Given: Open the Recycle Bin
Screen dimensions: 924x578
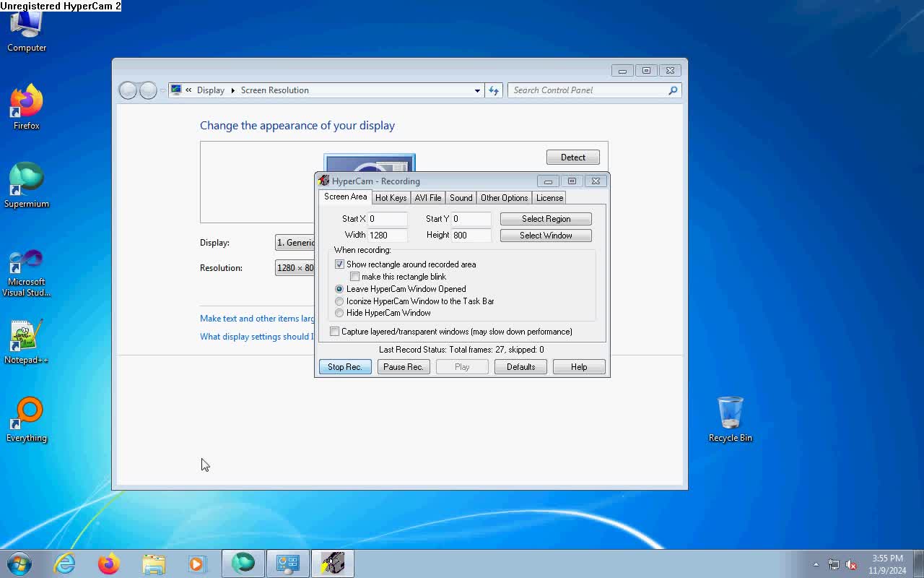Looking at the screenshot, I should tap(730, 419).
